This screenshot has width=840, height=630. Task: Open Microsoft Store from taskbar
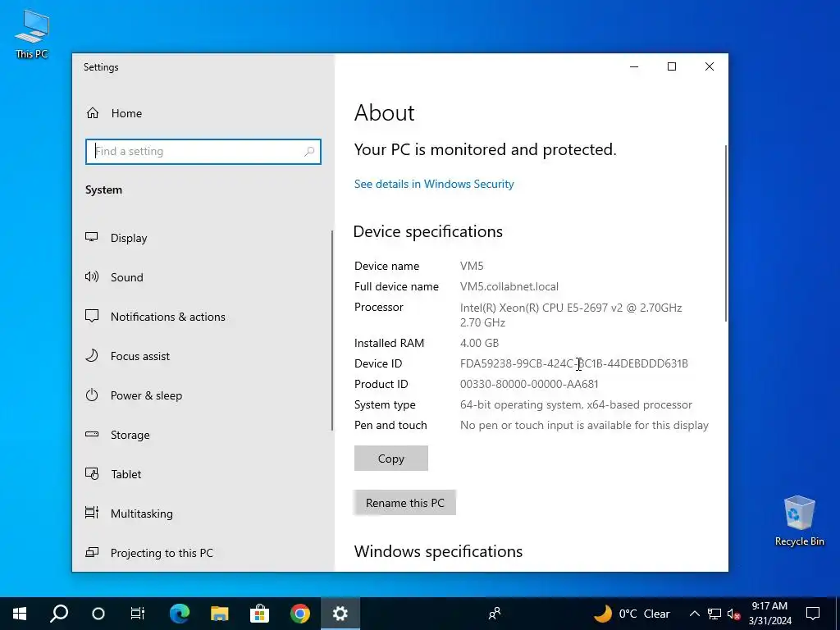click(x=260, y=614)
